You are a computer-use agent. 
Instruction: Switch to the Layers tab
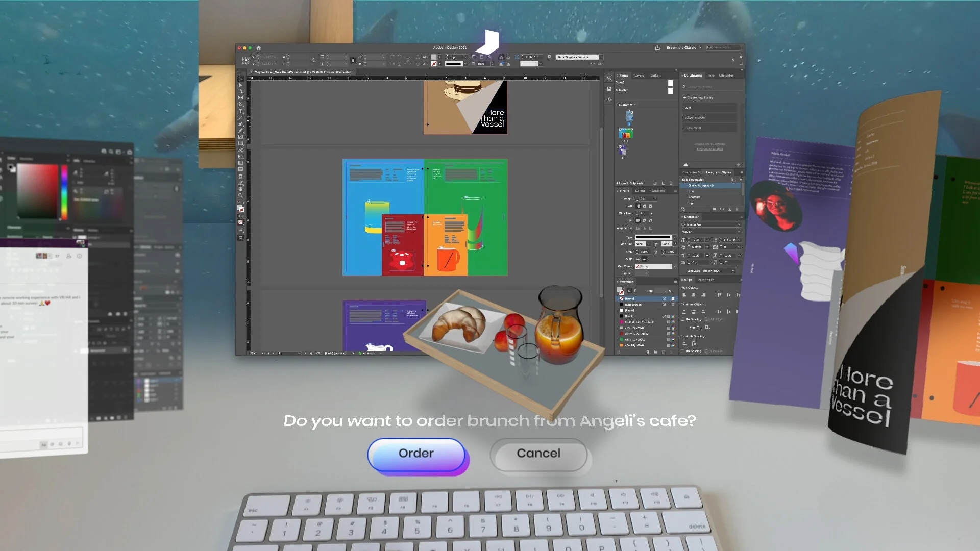tap(639, 76)
